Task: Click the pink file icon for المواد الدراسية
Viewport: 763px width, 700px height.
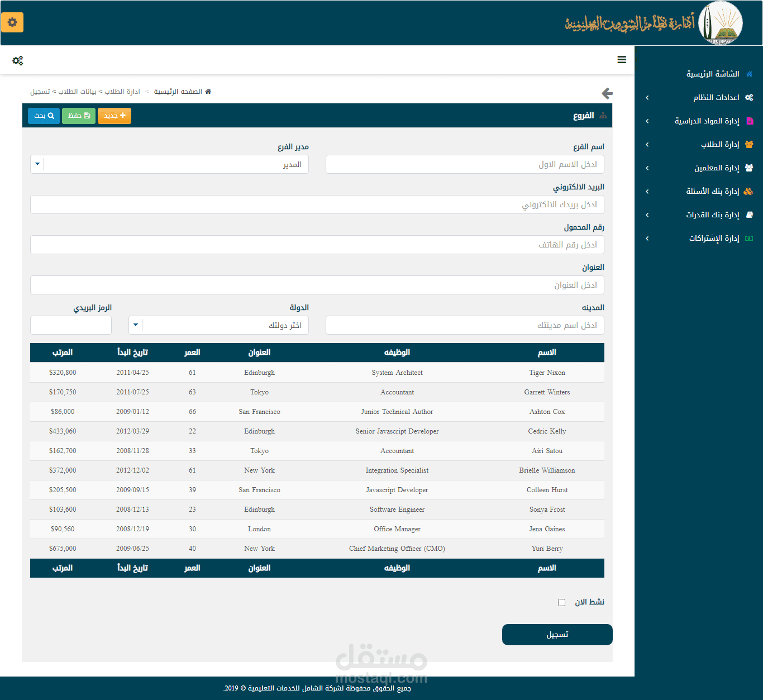Action: point(750,121)
